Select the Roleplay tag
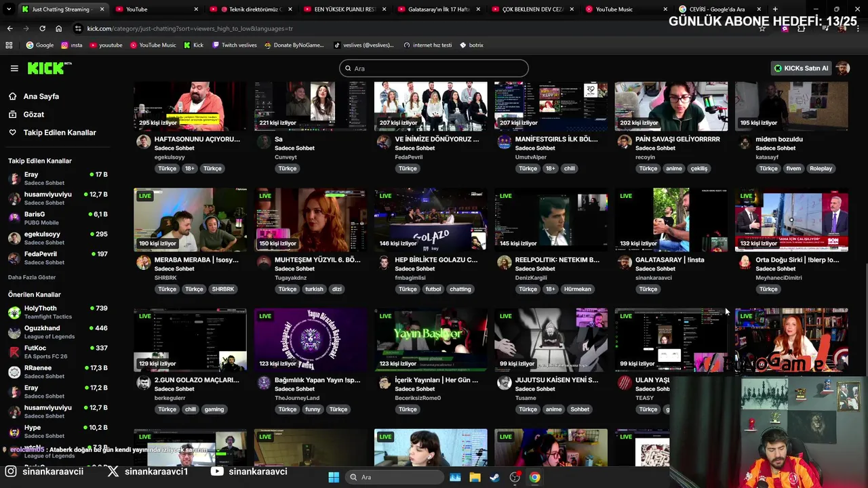The width and height of the screenshot is (868, 488). pyautogui.click(x=821, y=168)
